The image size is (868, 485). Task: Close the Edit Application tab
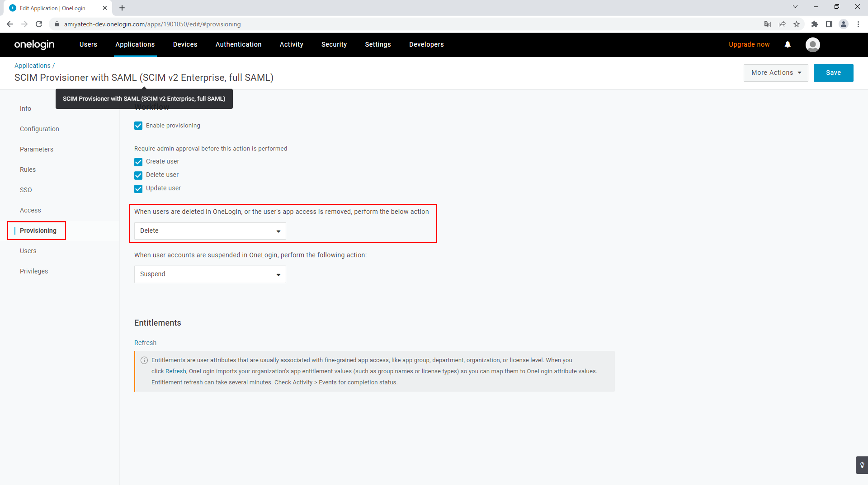(x=105, y=8)
